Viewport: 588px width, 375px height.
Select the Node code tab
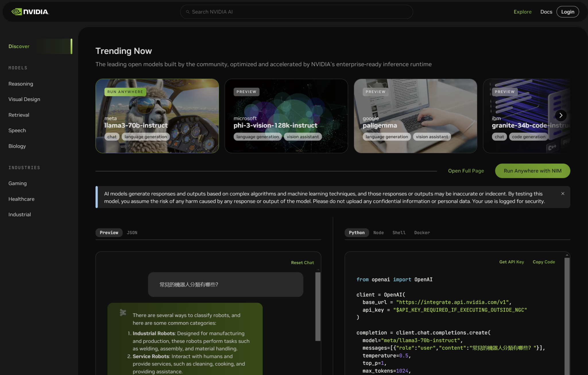pos(378,233)
